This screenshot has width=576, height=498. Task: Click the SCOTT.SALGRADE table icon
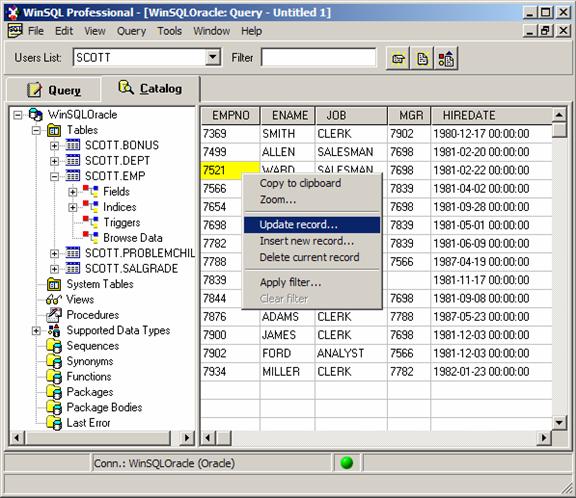click(73, 268)
